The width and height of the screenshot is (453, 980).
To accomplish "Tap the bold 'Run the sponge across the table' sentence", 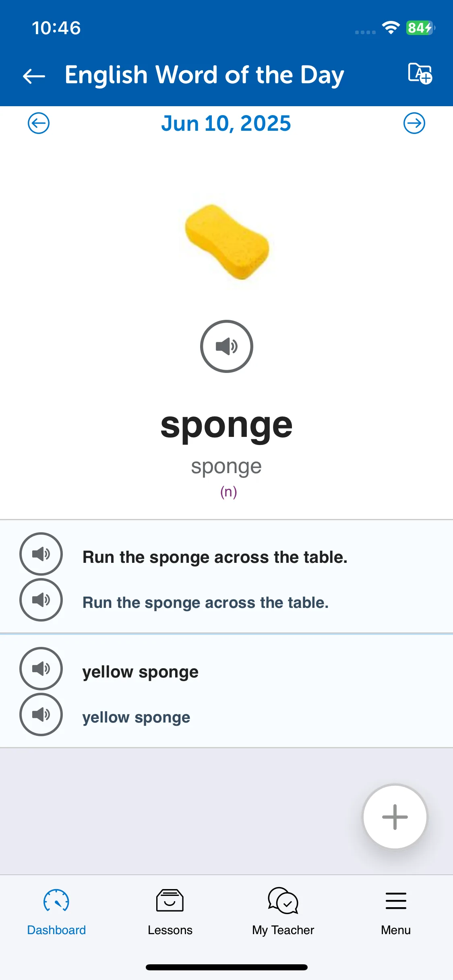I will (x=215, y=558).
